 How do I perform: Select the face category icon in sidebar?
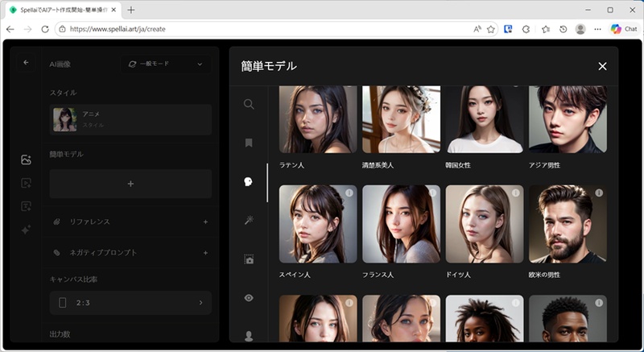tap(248, 181)
